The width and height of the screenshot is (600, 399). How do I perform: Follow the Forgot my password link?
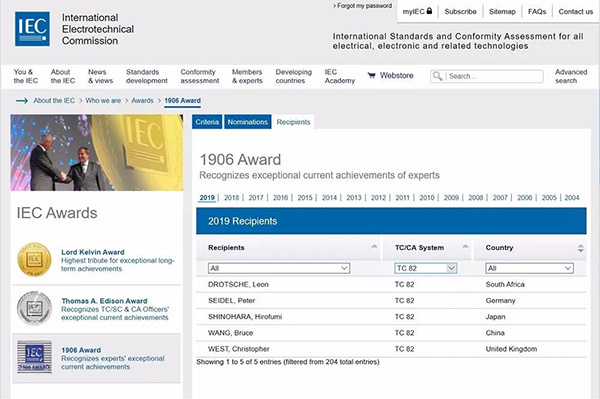click(362, 6)
